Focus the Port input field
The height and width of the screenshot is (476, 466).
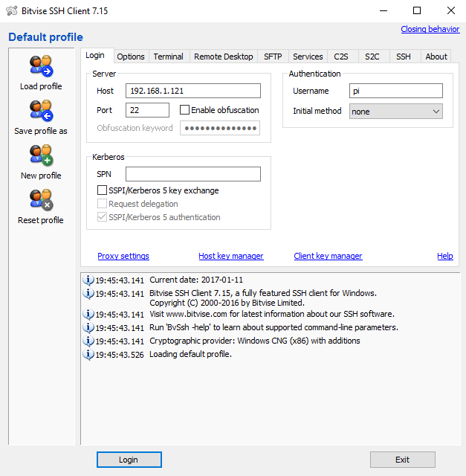point(147,110)
